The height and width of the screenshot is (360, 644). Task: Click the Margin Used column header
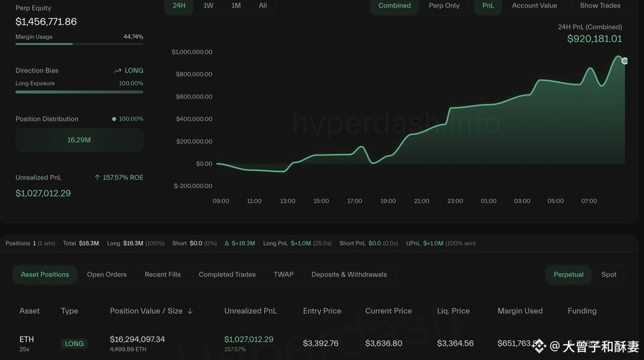click(520, 311)
